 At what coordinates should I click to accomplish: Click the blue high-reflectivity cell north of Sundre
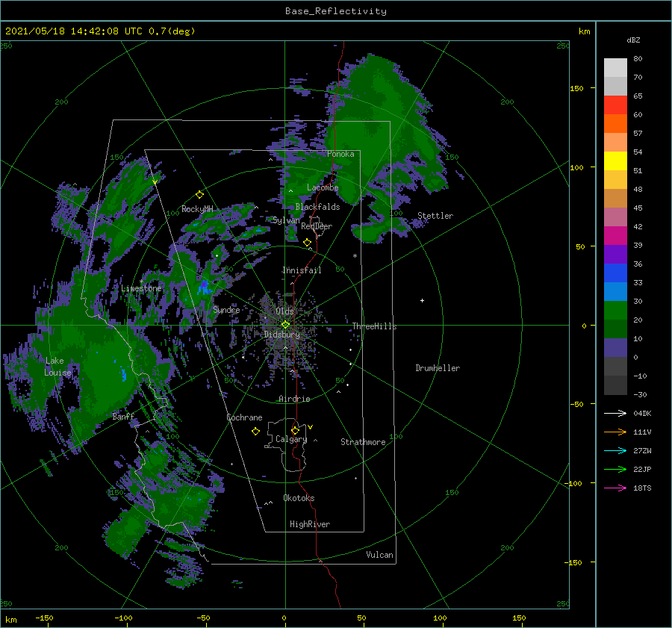[x=204, y=286]
